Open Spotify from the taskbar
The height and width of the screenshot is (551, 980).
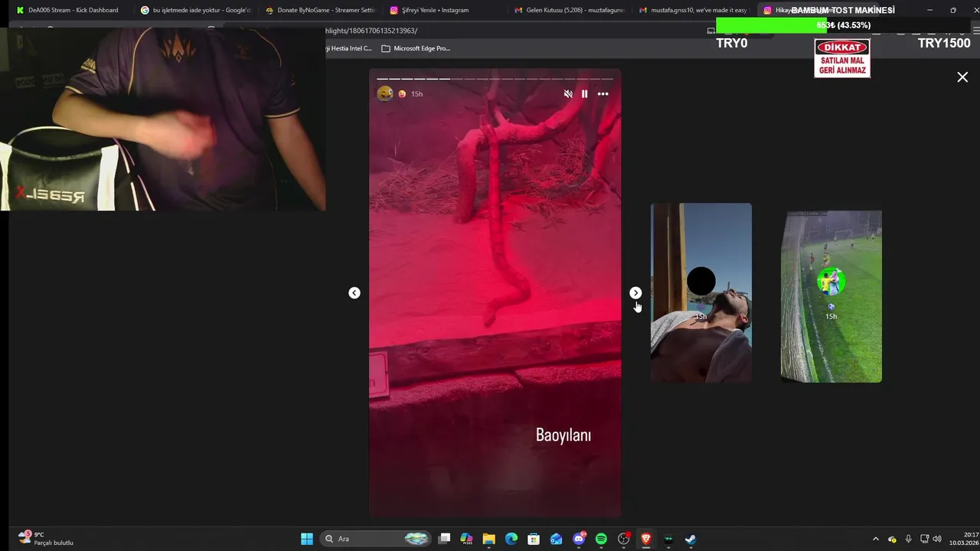click(601, 539)
